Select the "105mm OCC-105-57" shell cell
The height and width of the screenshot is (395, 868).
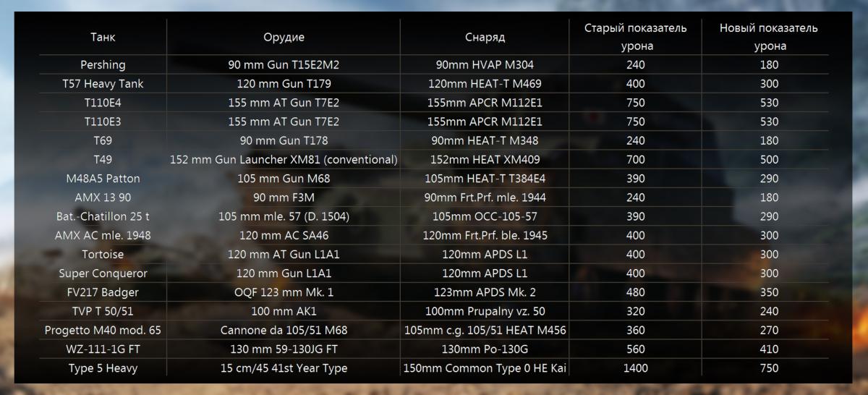(x=485, y=216)
